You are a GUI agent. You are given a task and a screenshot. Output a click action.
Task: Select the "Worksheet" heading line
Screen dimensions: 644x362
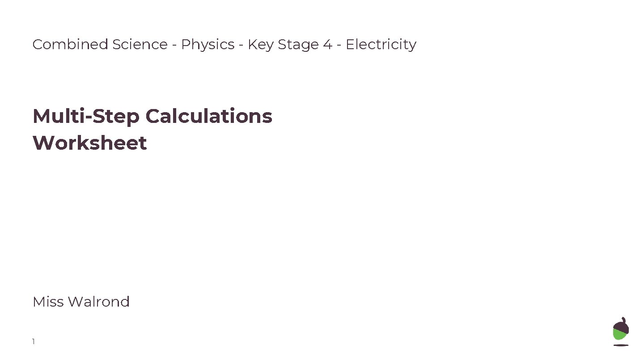click(x=89, y=143)
